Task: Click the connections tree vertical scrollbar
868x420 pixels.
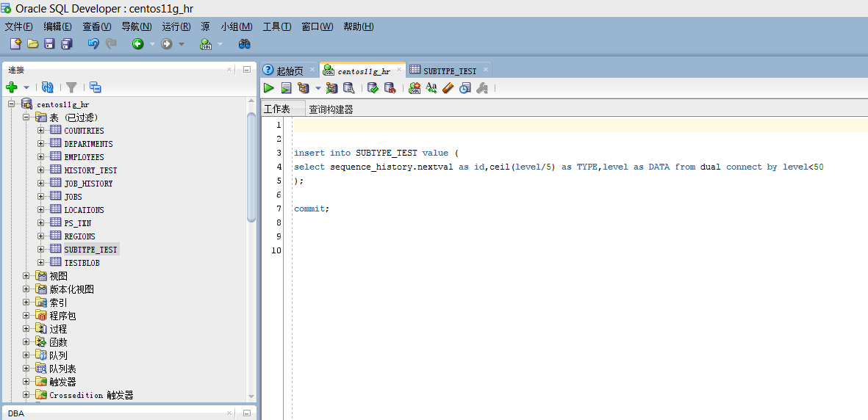Action: pos(251,166)
